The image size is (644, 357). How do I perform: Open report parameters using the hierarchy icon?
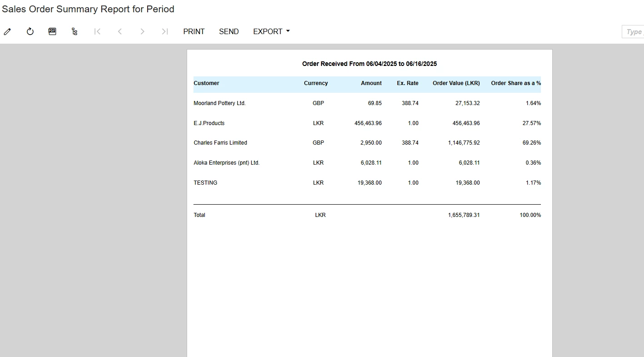tap(74, 31)
